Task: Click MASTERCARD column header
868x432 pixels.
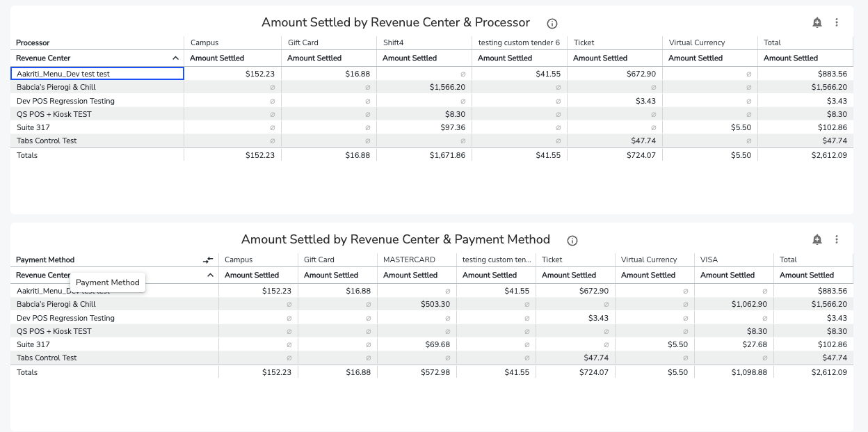Action: [x=409, y=259]
